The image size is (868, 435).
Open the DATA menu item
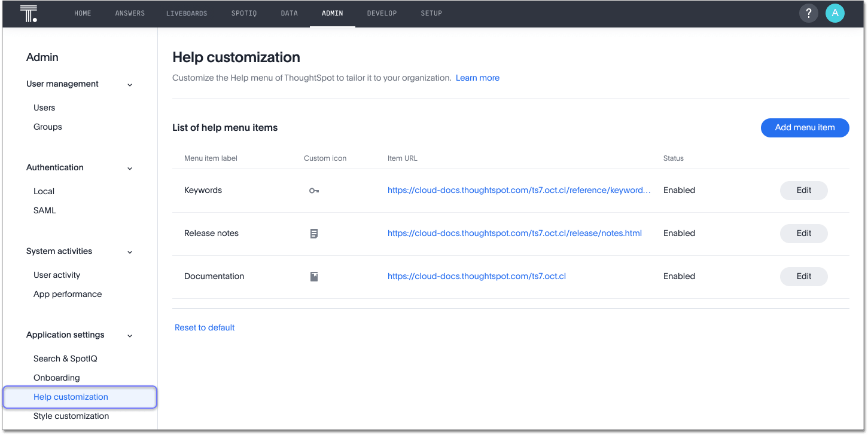tap(289, 13)
